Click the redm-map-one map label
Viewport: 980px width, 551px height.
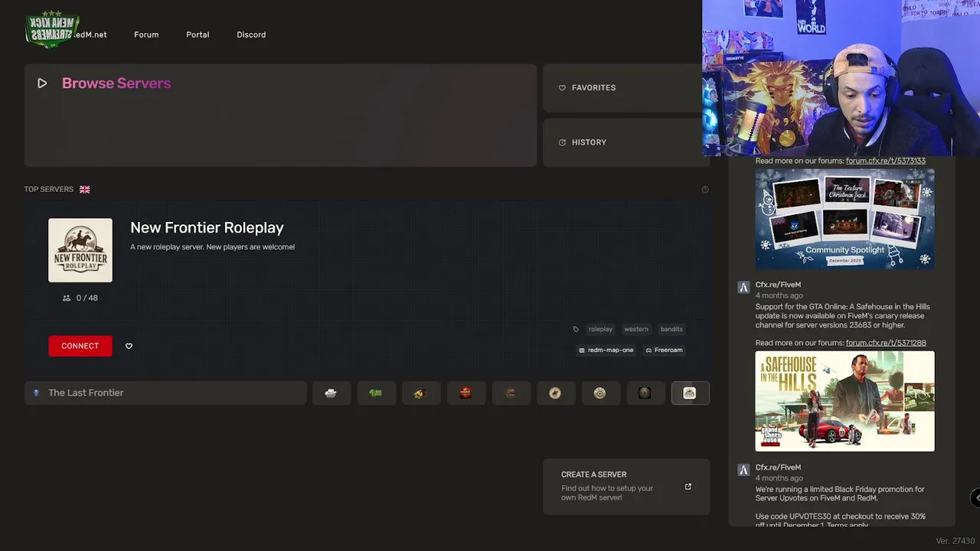click(x=606, y=350)
